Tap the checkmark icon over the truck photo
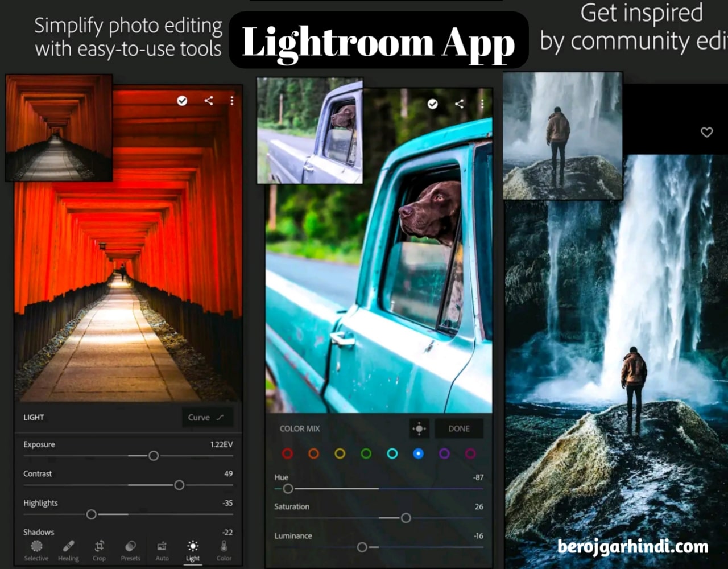 tap(433, 104)
